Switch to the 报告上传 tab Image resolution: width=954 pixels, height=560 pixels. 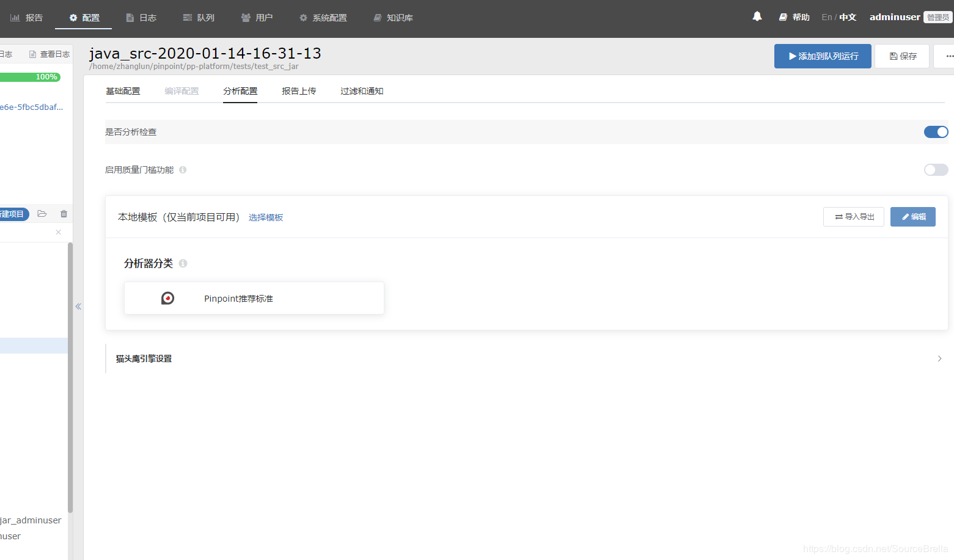tap(299, 91)
